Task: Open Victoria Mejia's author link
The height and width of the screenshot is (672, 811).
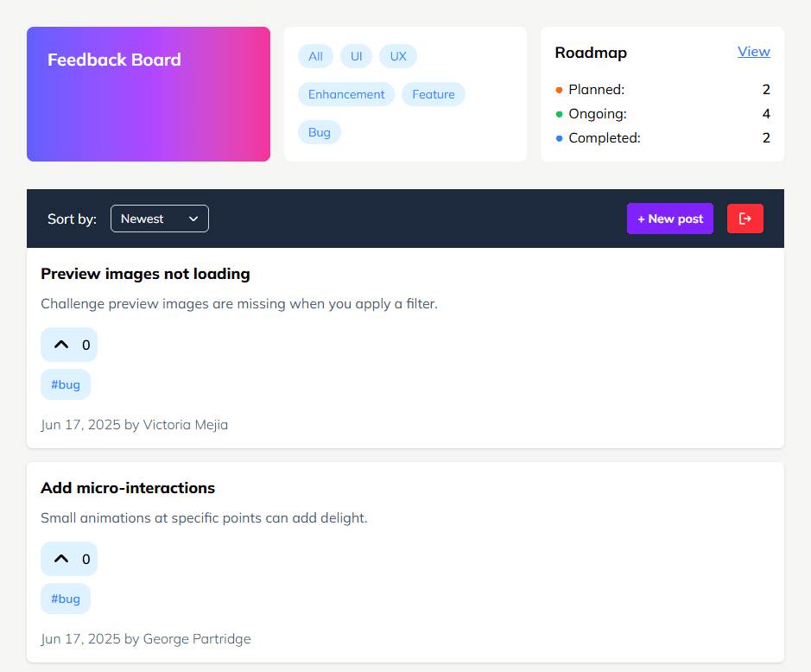Action: 185,424
